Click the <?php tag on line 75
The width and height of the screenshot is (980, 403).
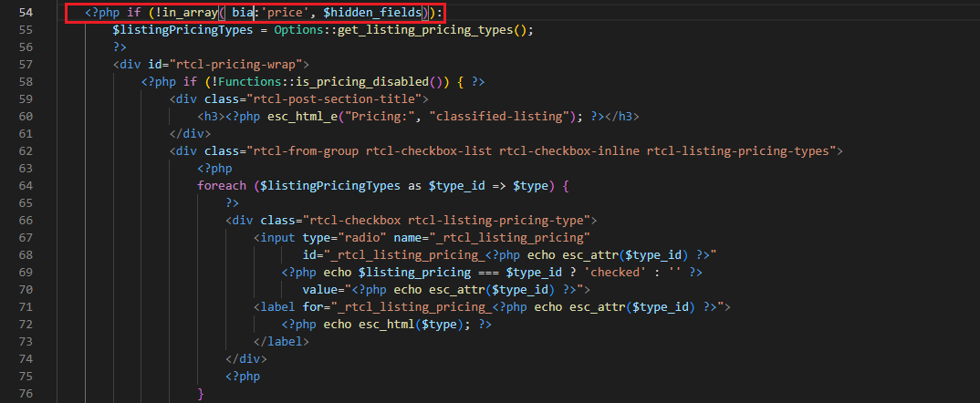pos(243,377)
